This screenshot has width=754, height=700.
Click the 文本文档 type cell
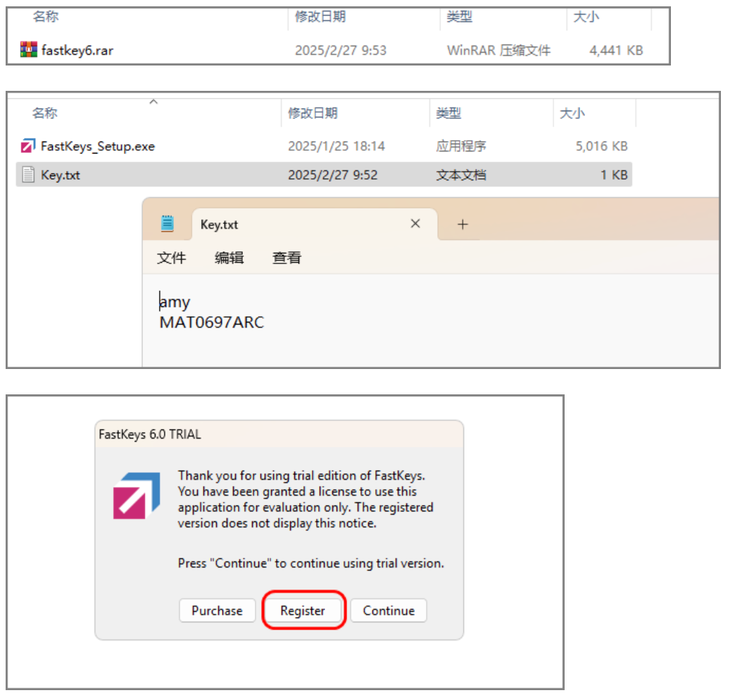pos(460,175)
